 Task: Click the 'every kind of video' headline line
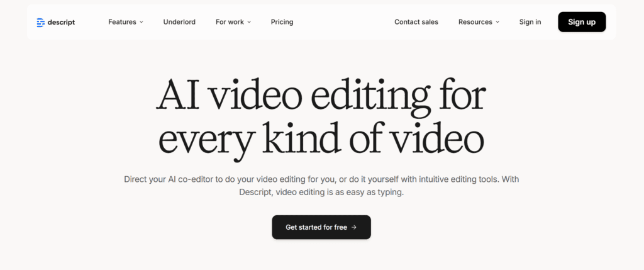[321, 138]
